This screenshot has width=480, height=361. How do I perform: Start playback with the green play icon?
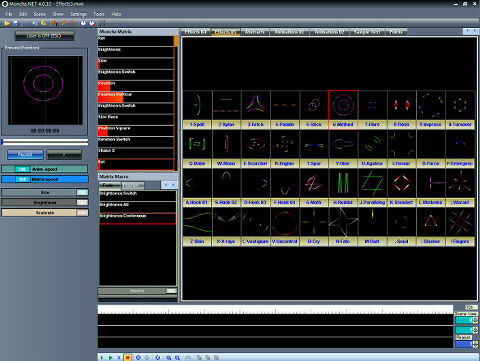[x=102, y=357]
